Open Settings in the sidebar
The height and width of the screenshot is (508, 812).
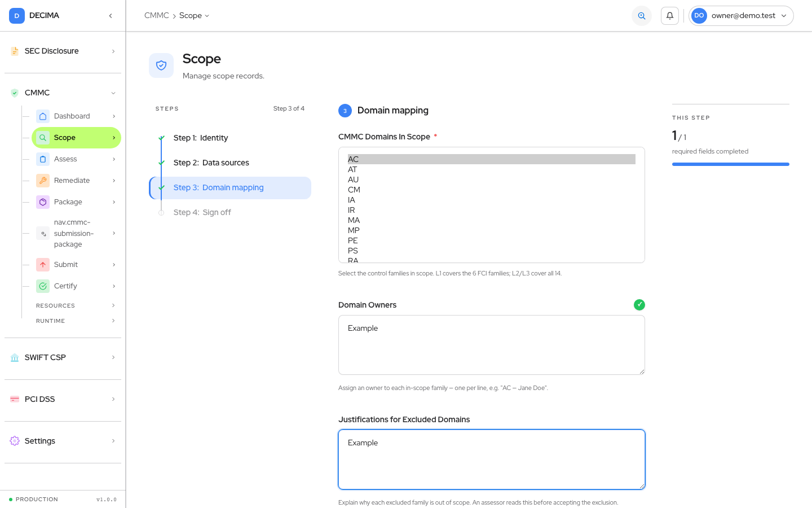[x=63, y=441]
